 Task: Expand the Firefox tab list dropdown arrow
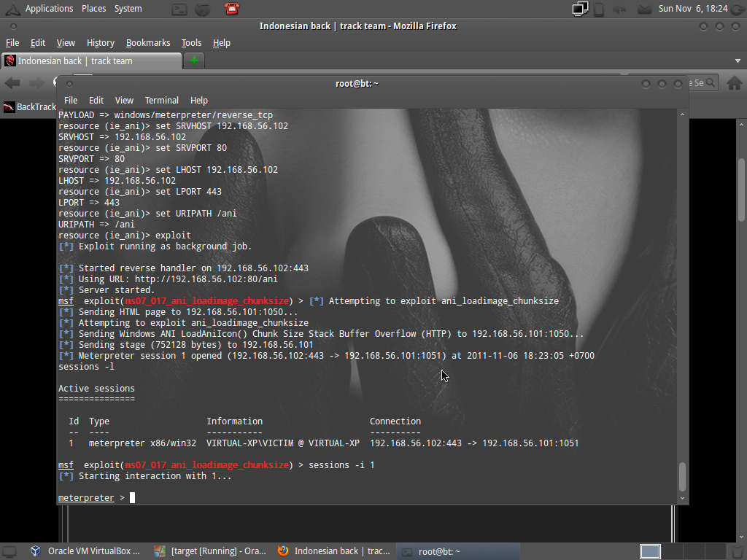click(x=738, y=61)
